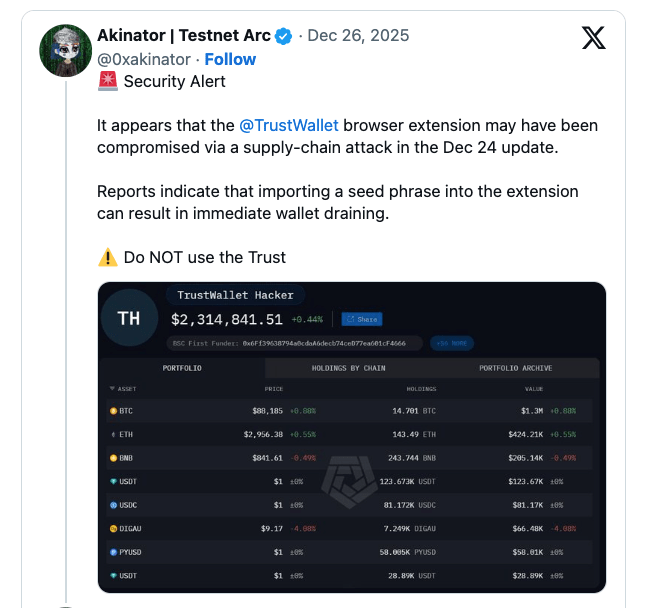Screen dimensions: 645x608
Task: Click the Follow link
Action: point(230,59)
